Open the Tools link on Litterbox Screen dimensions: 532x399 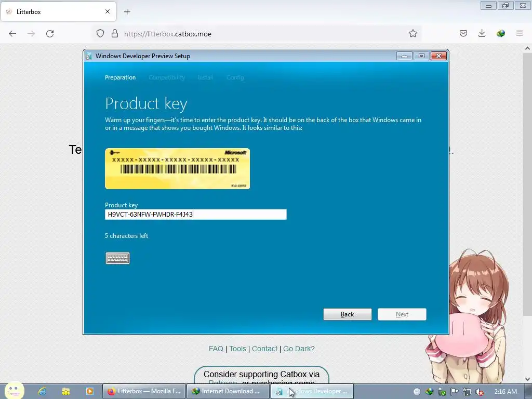pyautogui.click(x=237, y=349)
